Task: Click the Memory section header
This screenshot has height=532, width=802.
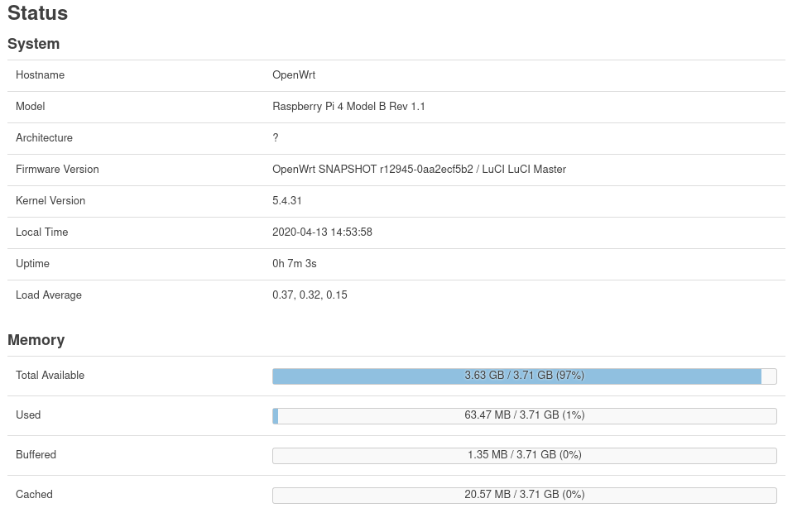Action: click(35, 340)
